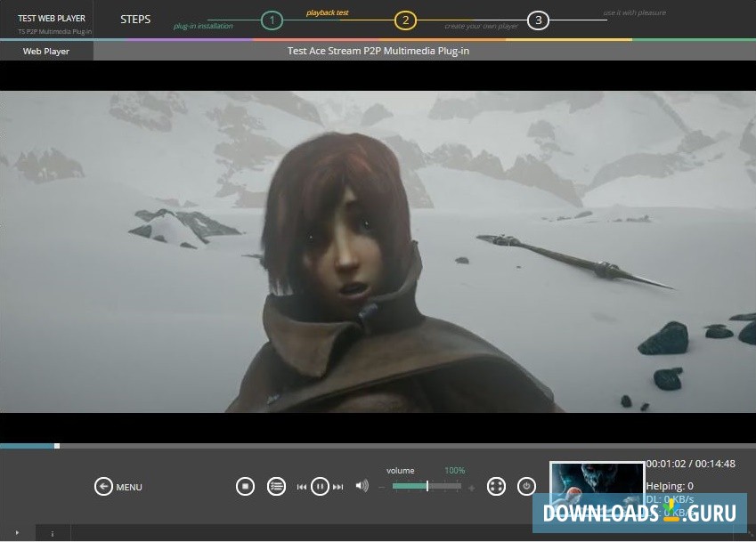756x542 pixels.
Task: Switch to the Web Player tab
Action: (45, 51)
